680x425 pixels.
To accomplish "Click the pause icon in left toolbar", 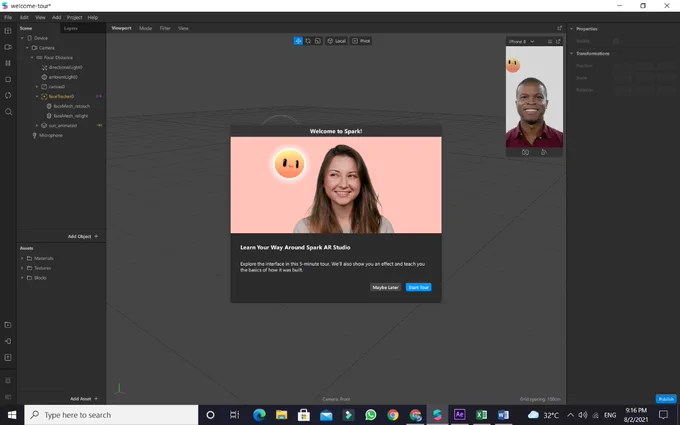I will [x=8, y=63].
